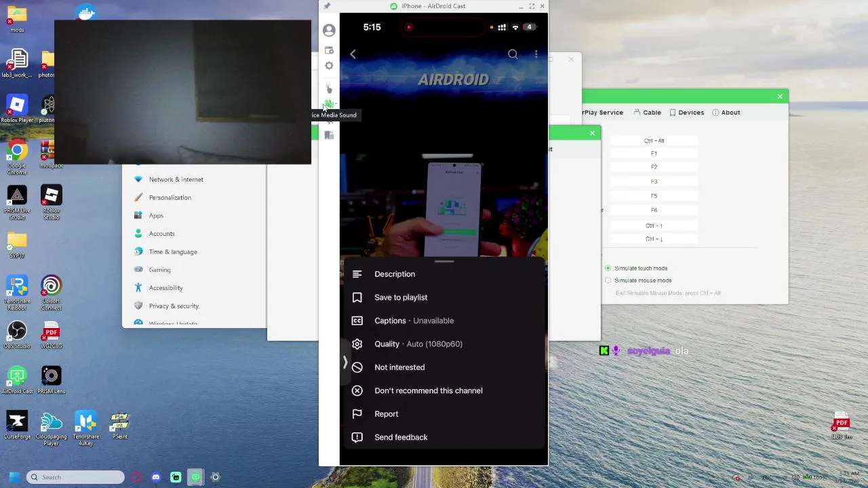Click the F2 shortcut field
This screenshot has height=488, width=868.
tap(654, 167)
